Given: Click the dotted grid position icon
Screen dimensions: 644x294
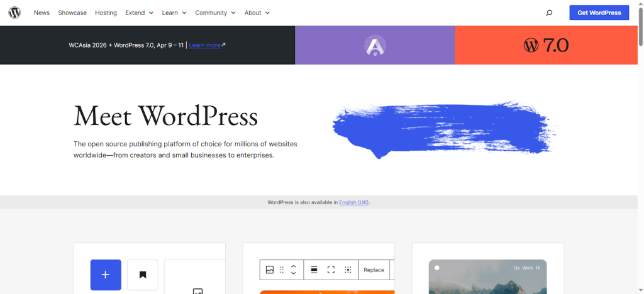Looking at the screenshot, I should point(348,269).
